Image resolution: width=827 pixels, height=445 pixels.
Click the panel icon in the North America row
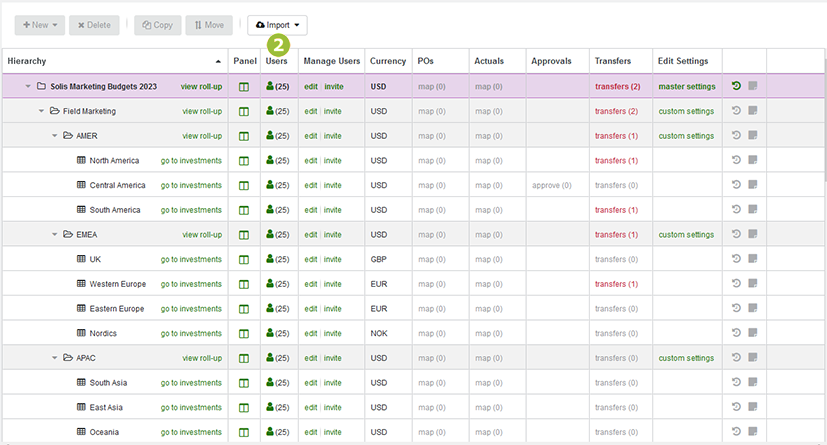tap(244, 161)
